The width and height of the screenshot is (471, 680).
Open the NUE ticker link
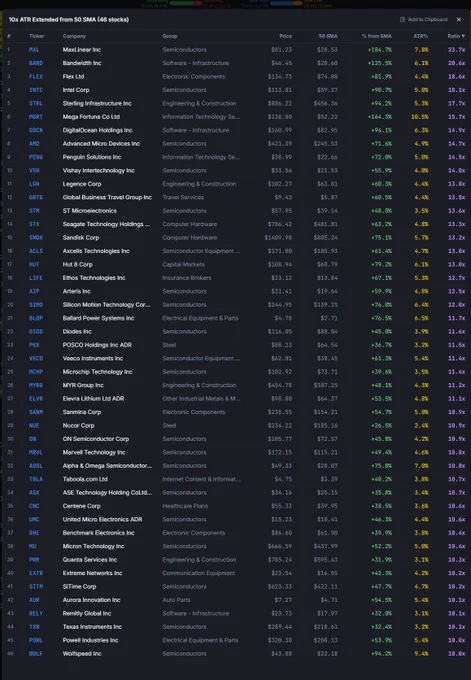pyautogui.click(x=34, y=426)
